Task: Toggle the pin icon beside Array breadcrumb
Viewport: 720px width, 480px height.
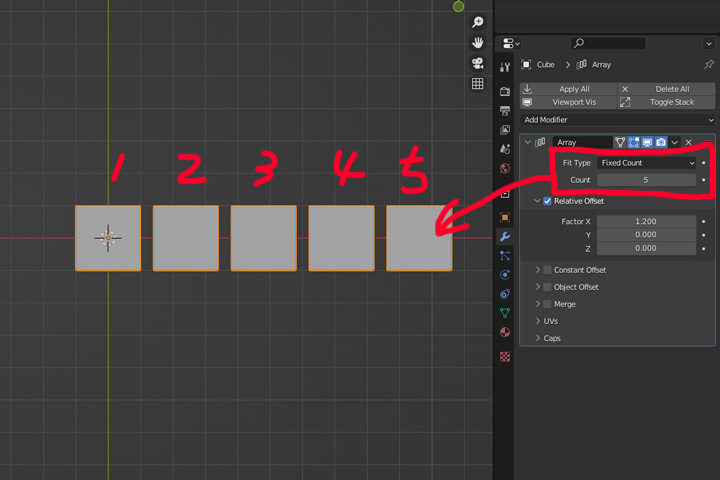Action: [709, 64]
